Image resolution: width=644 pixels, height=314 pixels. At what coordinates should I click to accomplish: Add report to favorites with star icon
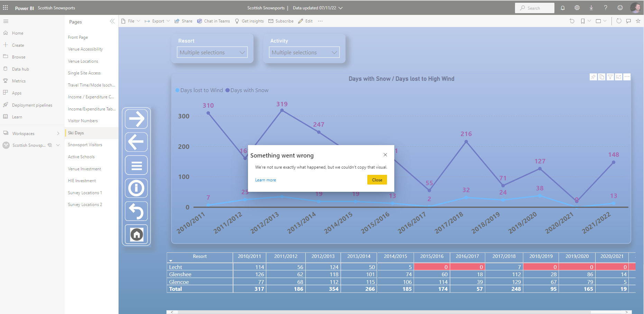click(638, 21)
